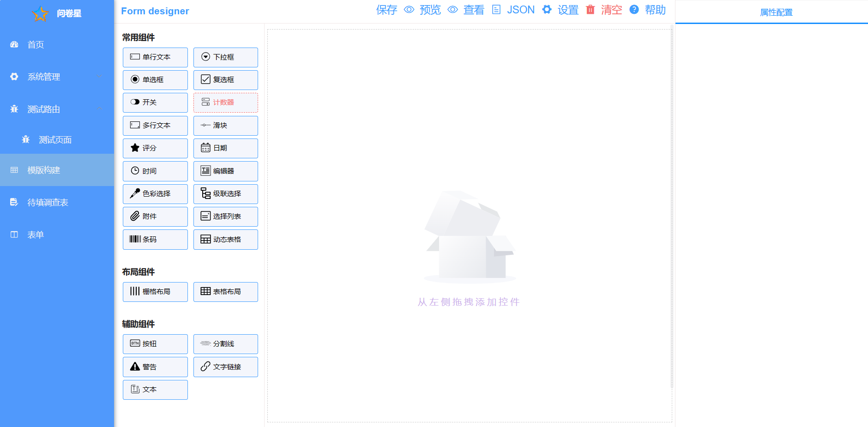Collapse the 测试路由 sidebar menu
This screenshot has width=868, height=427.
[x=57, y=109]
